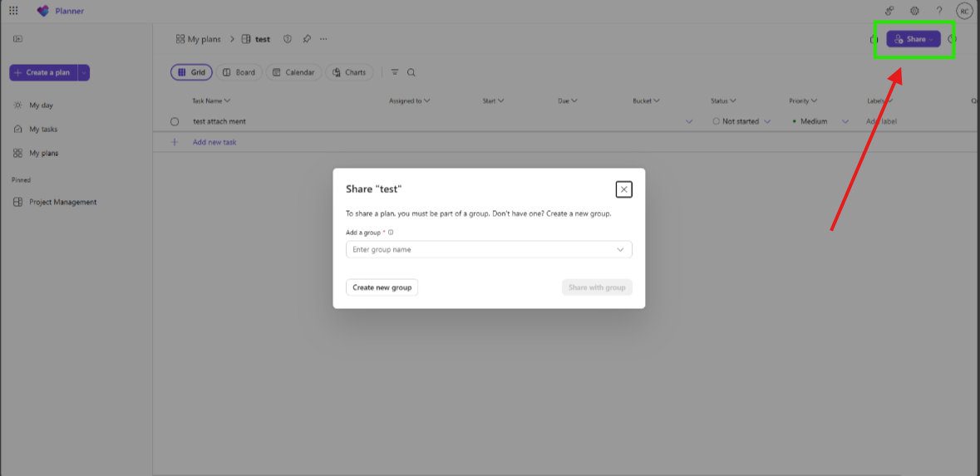This screenshot has width=980, height=476.
Task: Click the plus icon beside Add new task
Action: coord(175,142)
